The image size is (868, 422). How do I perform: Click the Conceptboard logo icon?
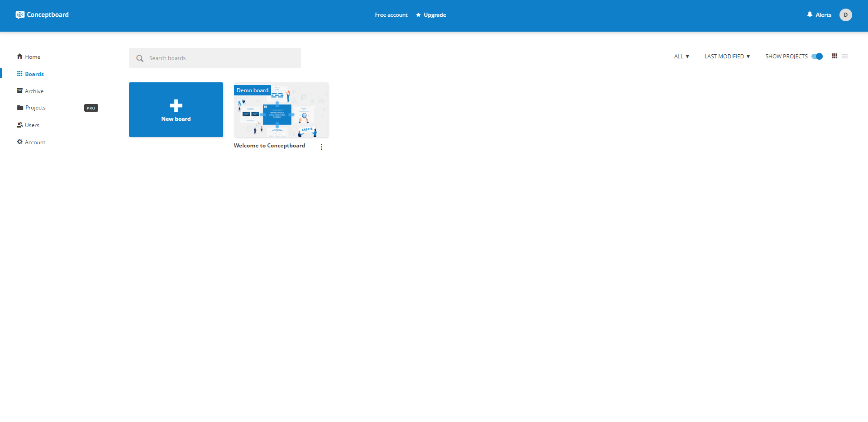pyautogui.click(x=20, y=15)
